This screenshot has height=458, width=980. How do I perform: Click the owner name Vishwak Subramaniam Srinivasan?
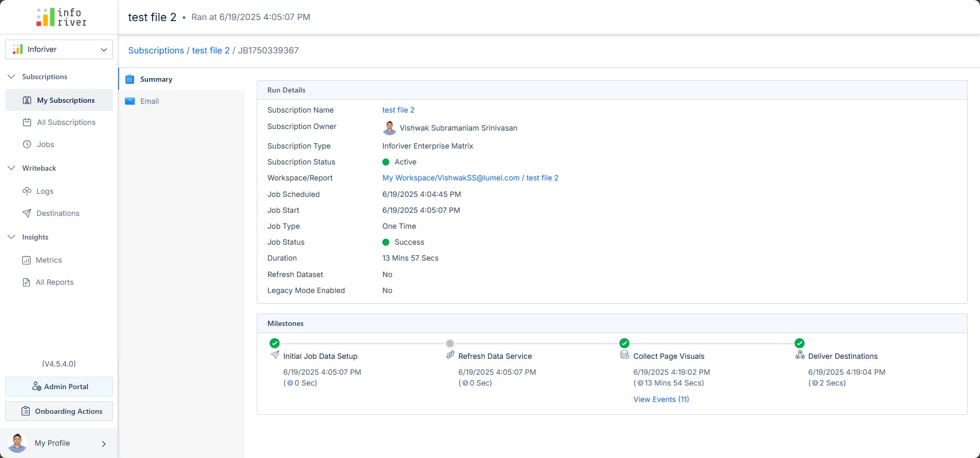coord(459,128)
